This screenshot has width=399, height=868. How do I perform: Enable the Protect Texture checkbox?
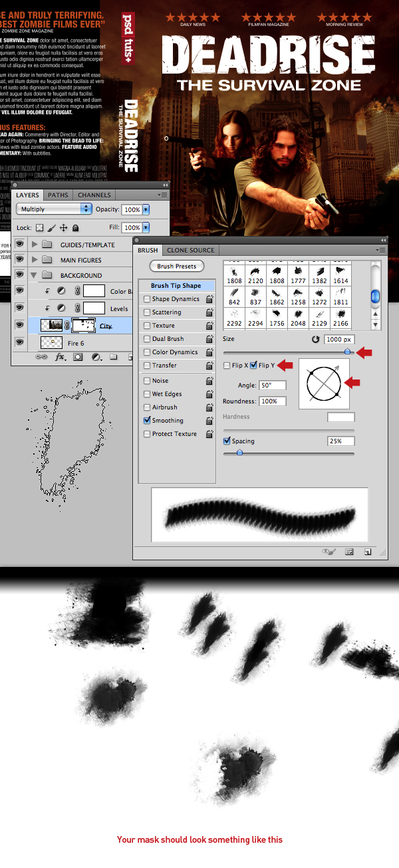pos(147,434)
